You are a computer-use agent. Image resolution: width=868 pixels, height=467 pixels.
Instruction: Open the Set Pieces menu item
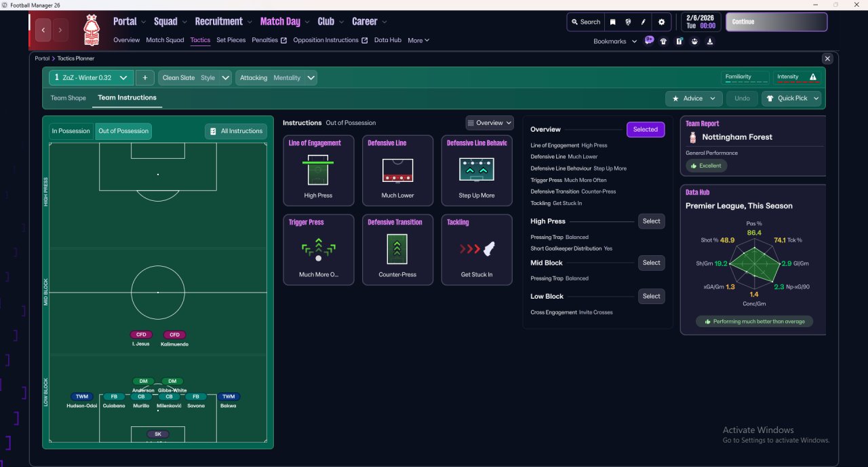231,40
